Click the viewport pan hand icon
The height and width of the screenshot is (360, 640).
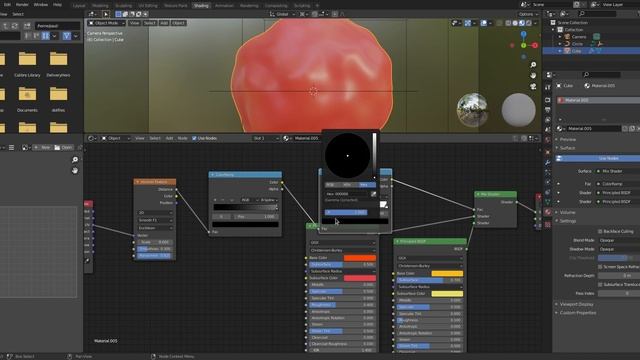pos(533,76)
